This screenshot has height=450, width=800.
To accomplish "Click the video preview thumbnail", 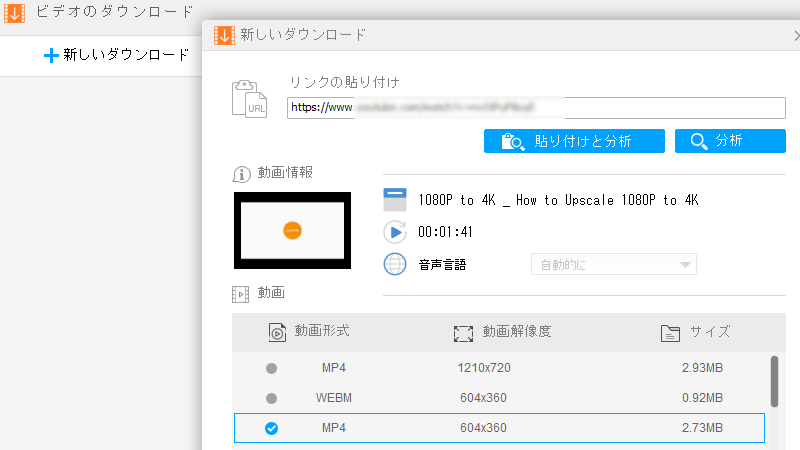I will coord(292,230).
